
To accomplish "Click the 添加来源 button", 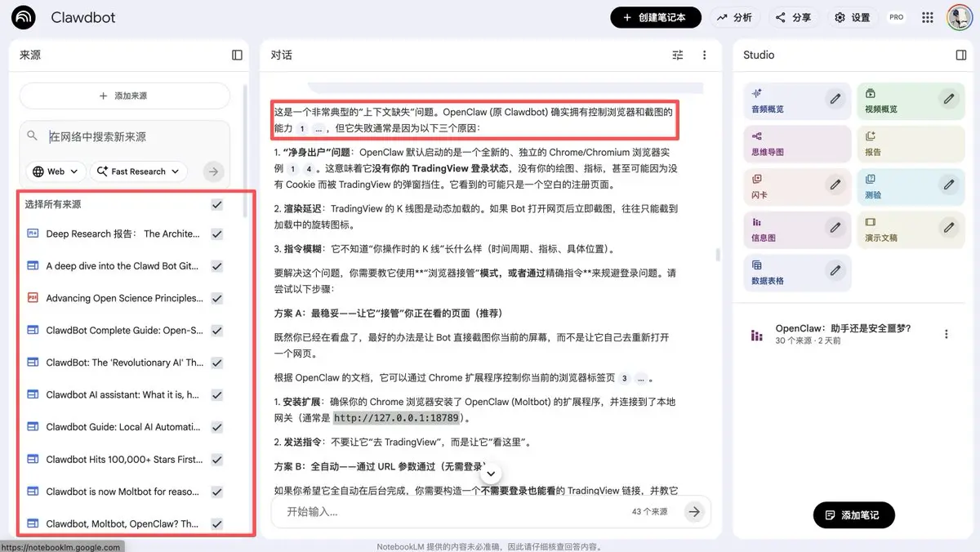I will pyautogui.click(x=123, y=96).
